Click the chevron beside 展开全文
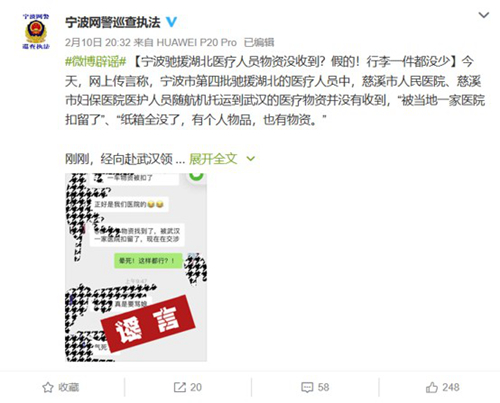This screenshot has height=403, width=500. point(250,159)
